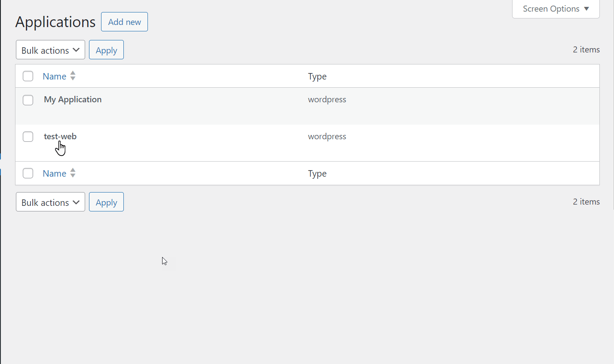Open the bottom Bulk actions dropdown
Image resolution: width=614 pixels, height=364 pixels.
pyautogui.click(x=50, y=202)
